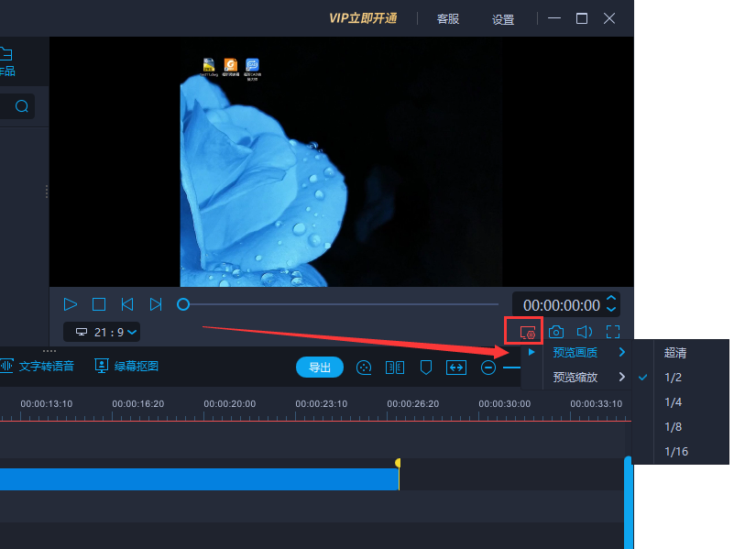Viewport: 756px width, 549px height.
Task: Open the 设置 menu in the title bar
Action: click(503, 18)
